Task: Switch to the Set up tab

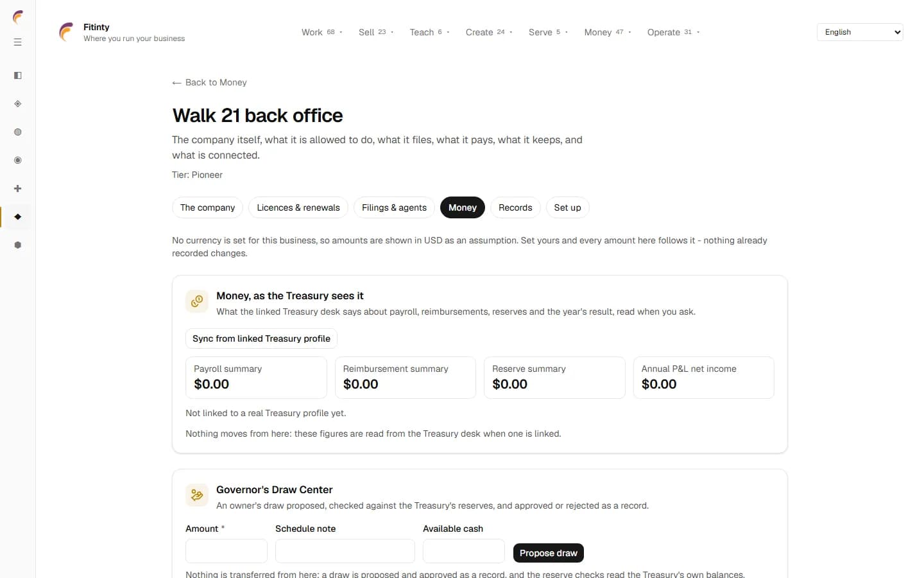Action: click(x=567, y=207)
